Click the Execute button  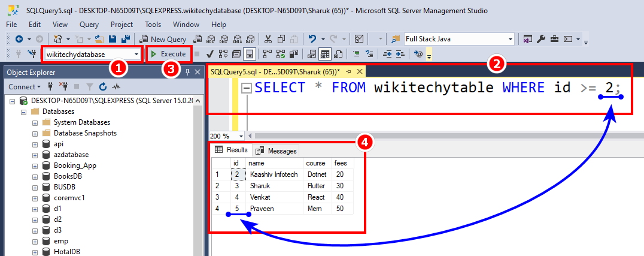[x=169, y=55]
